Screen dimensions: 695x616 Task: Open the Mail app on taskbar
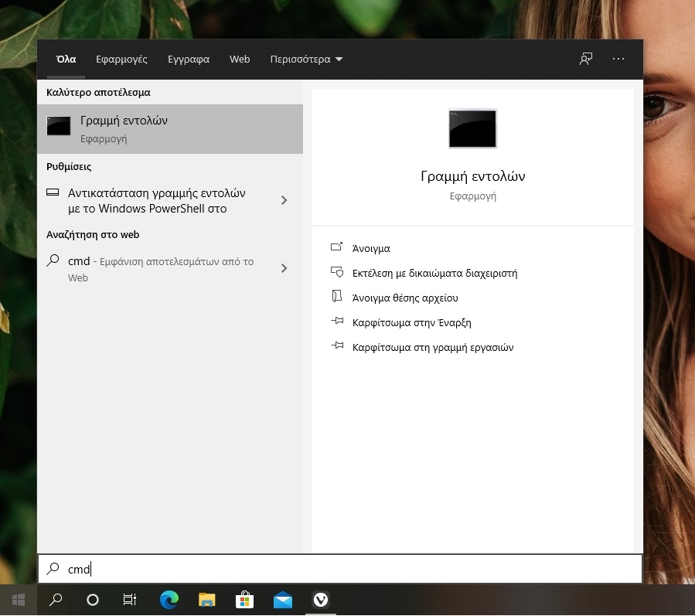[x=282, y=599]
